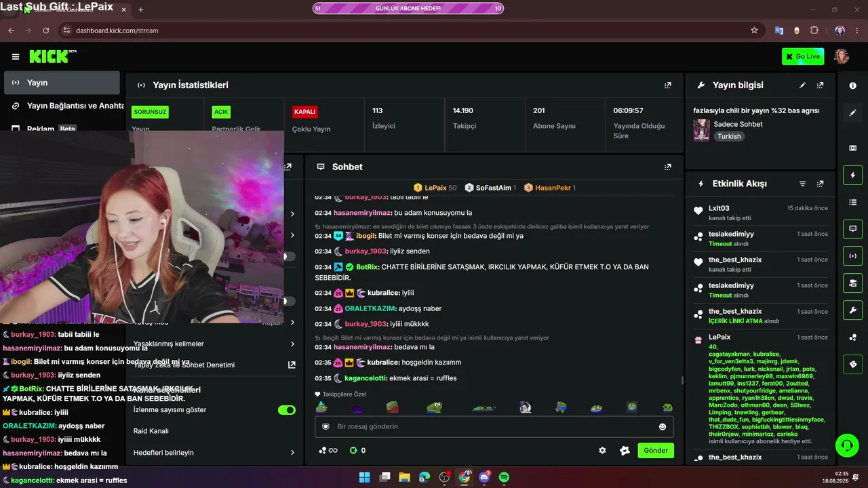Click the chat panel scrollbar
This screenshot has height=488, width=868.
click(x=682, y=380)
